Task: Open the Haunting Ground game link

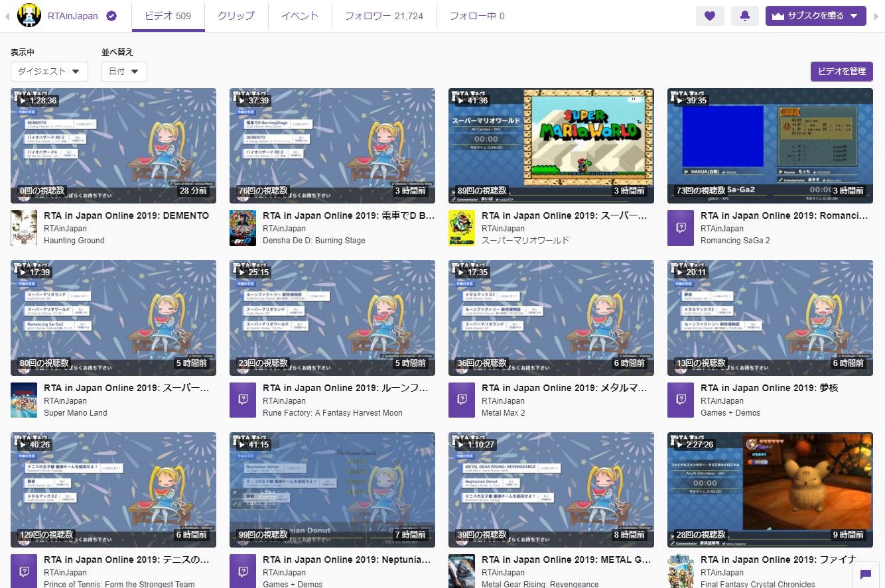Action: pyautogui.click(x=74, y=241)
